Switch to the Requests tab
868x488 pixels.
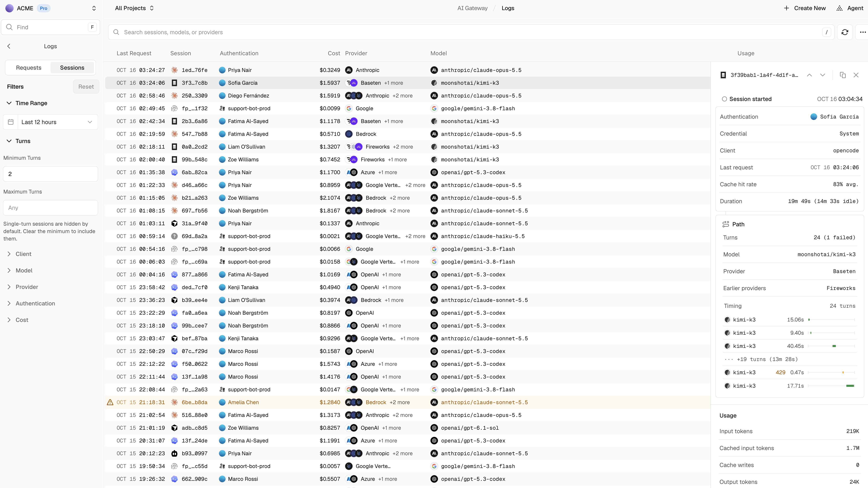click(29, 68)
